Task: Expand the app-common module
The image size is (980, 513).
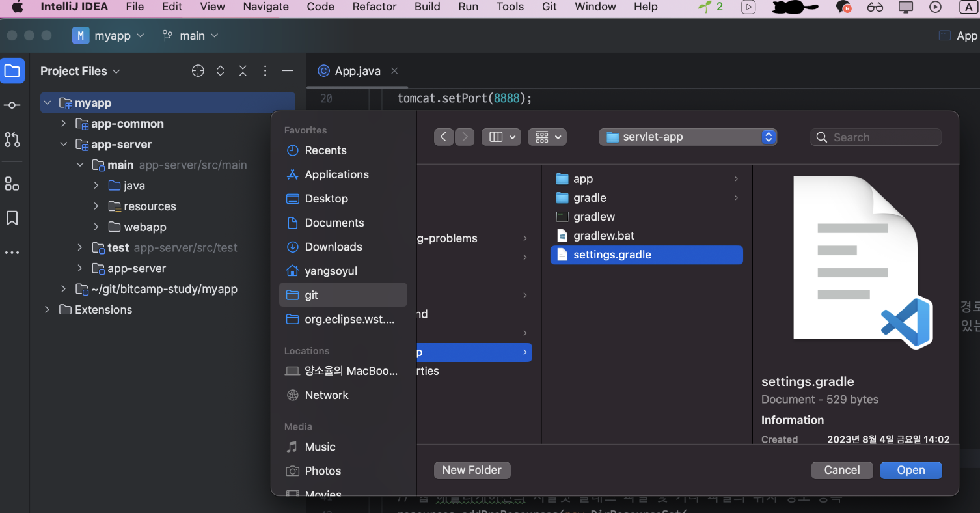Action: (64, 124)
